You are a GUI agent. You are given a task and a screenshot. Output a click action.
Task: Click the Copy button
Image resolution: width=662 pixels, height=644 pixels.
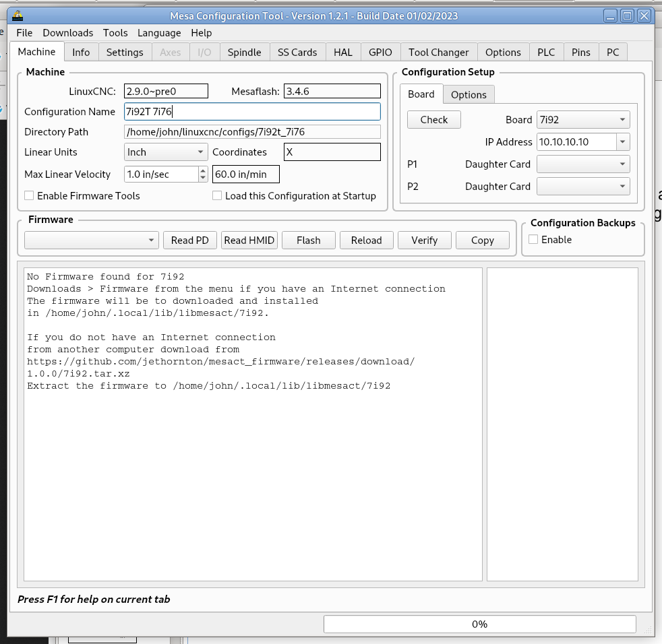[x=483, y=240]
